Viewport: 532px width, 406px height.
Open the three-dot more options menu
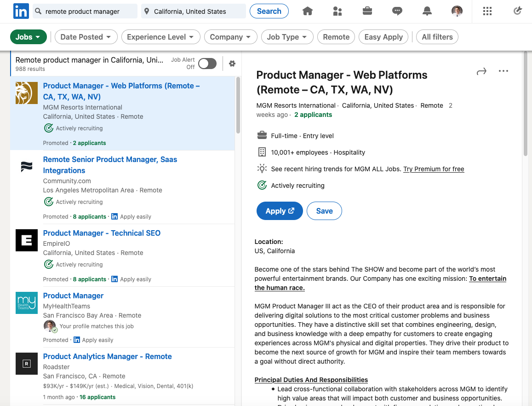click(503, 71)
